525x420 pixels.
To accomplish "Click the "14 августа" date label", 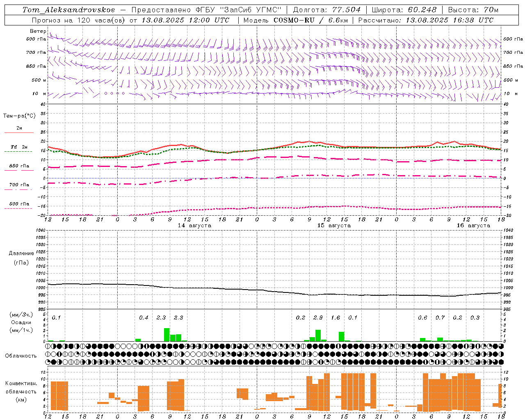I will (x=194, y=226).
